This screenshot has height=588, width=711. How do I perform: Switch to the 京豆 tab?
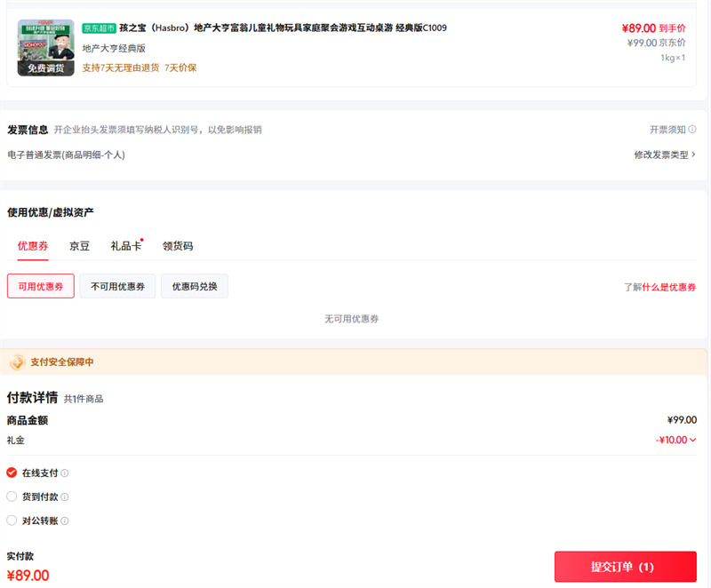coord(79,246)
